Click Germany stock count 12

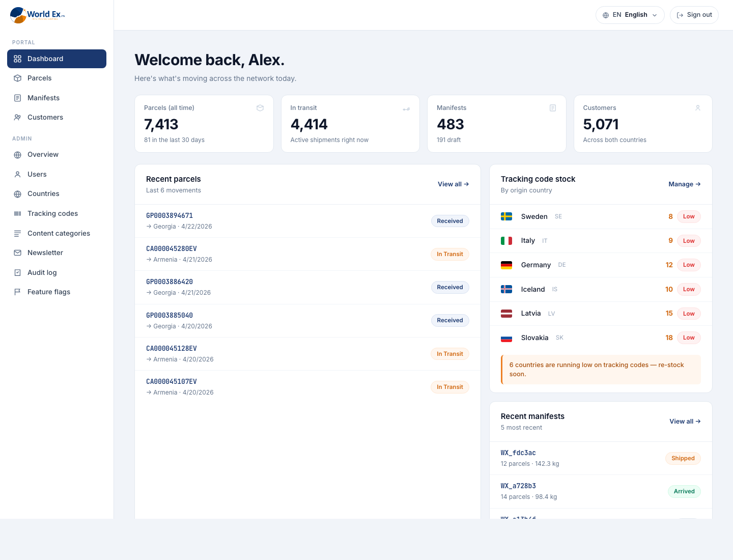point(669,265)
